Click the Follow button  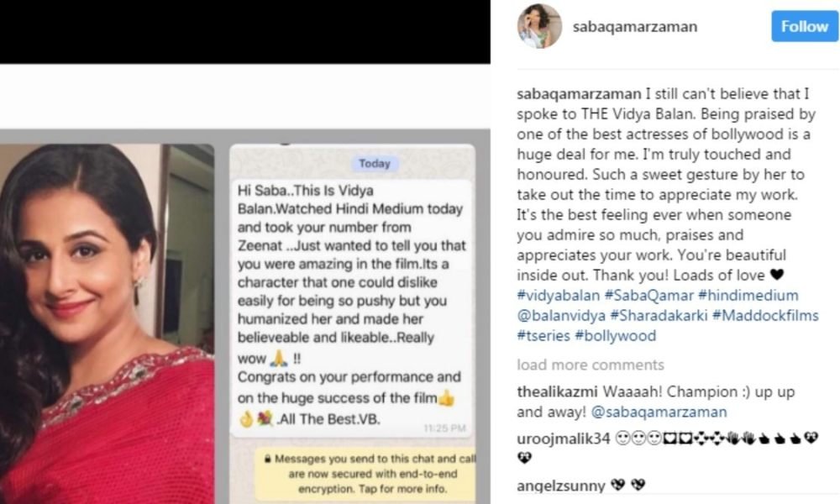[805, 26]
